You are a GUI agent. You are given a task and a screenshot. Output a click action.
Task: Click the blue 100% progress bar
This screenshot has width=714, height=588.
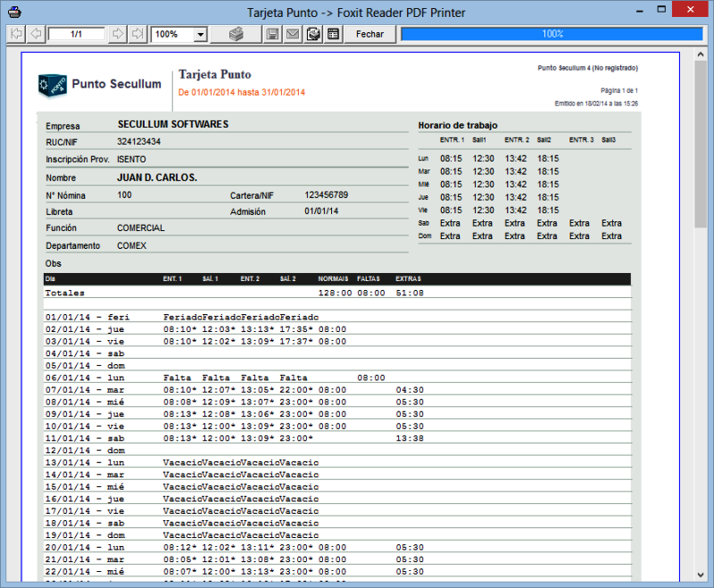(x=552, y=34)
